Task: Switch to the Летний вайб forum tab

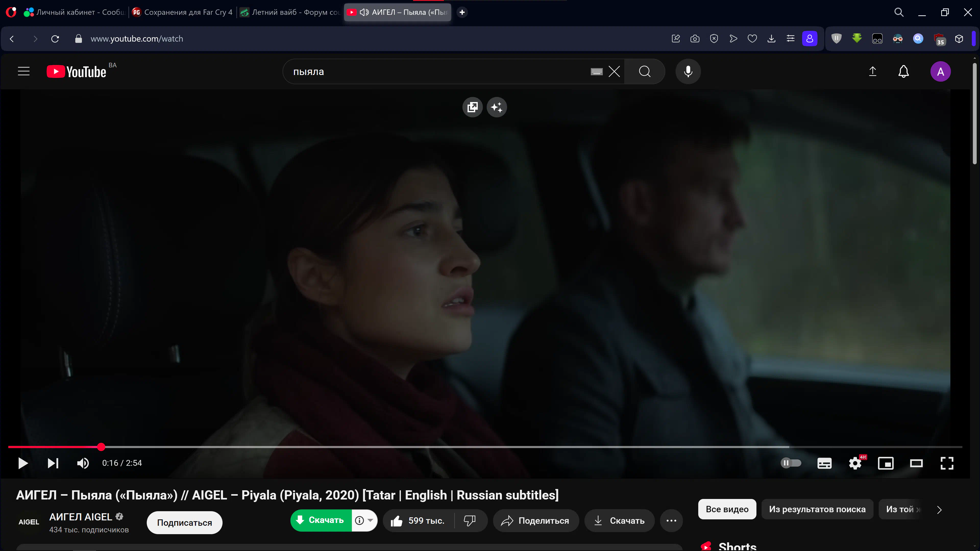Action: (290, 12)
